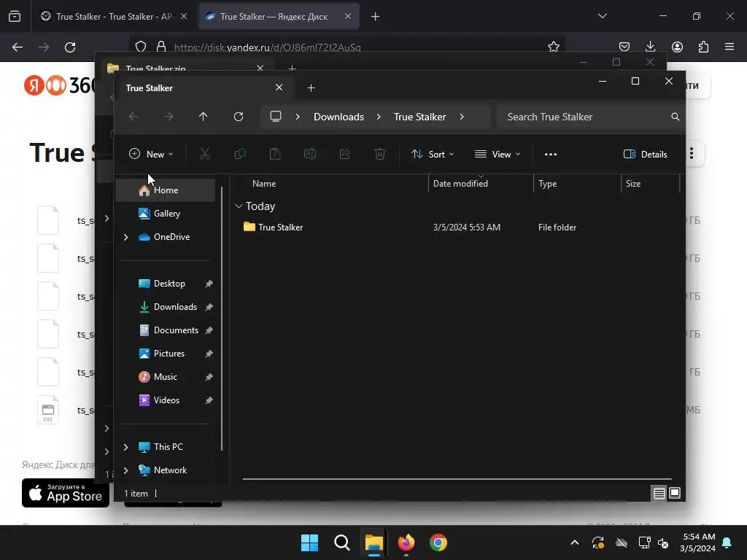
Task: Expand chevron after Downloads in address bar
Action: 379,117
